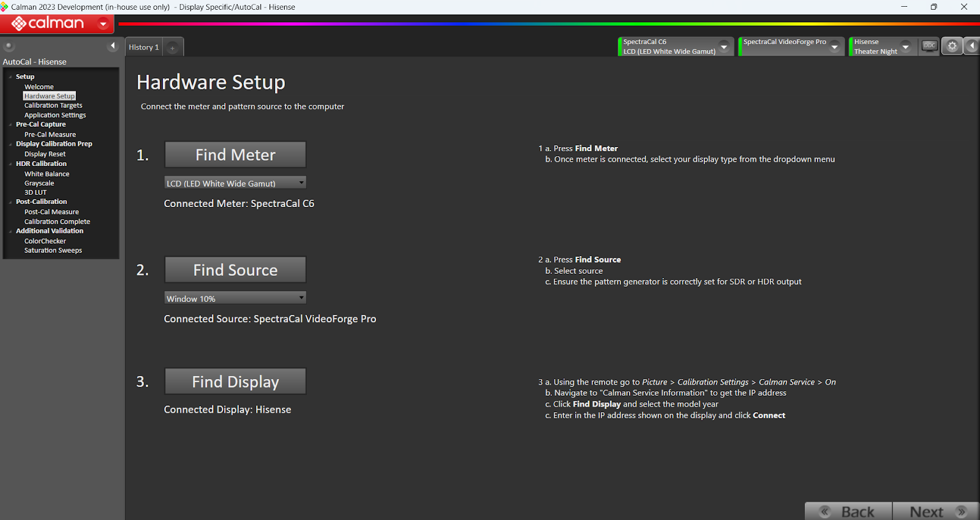Open the White Balance step
Screen dimensions: 980x520
coord(47,174)
